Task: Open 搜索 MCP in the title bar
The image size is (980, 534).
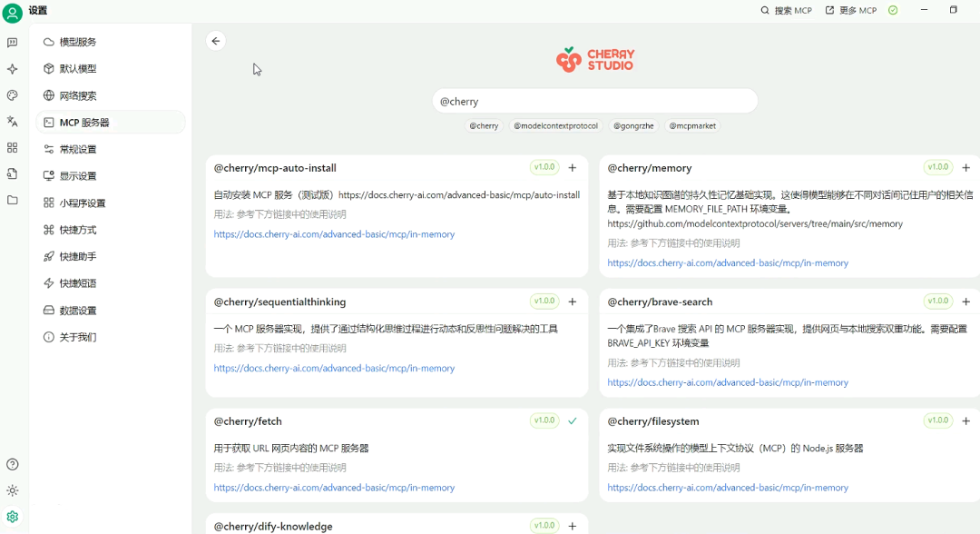Action: 786,10
